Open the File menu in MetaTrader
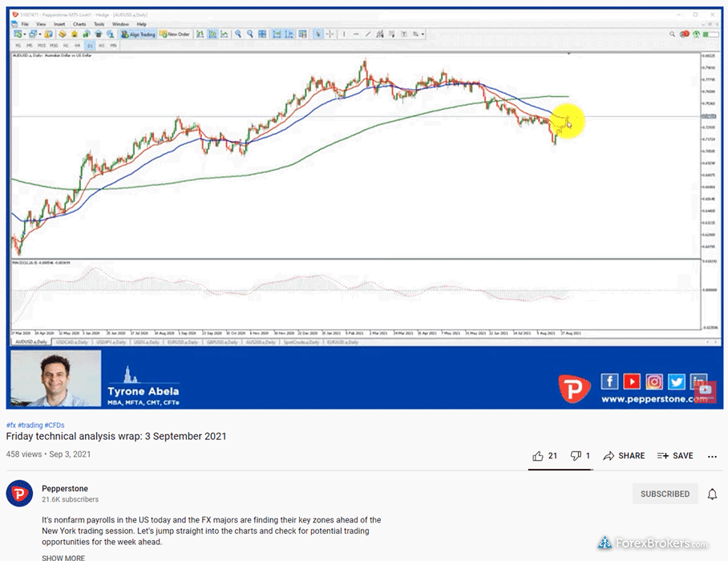This screenshot has height=561, width=728. (25, 24)
